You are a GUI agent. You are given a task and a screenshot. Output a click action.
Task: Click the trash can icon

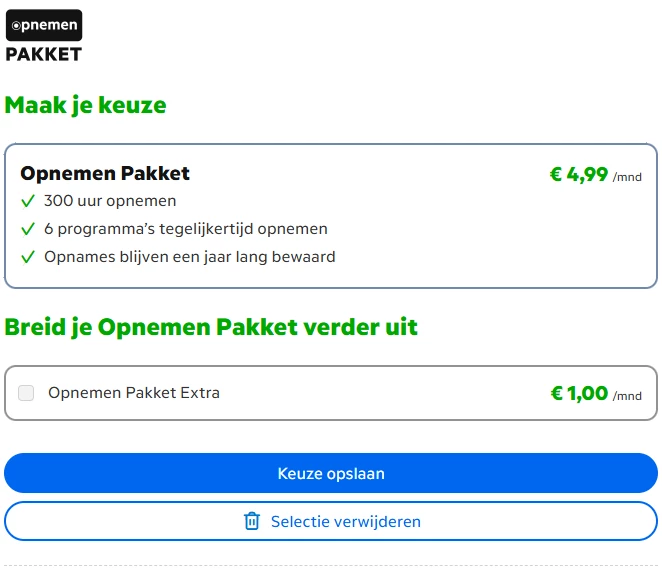tap(252, 521)
